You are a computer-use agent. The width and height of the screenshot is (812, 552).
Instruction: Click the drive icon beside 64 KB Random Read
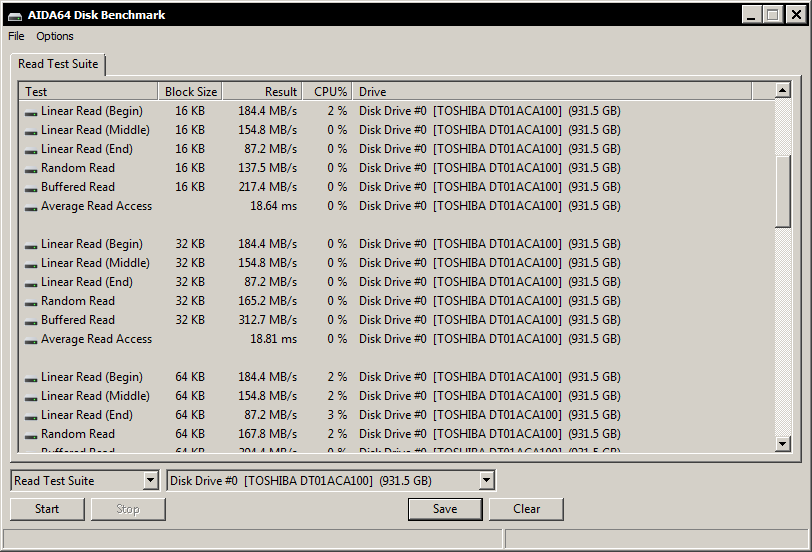[x=31, y=435]
